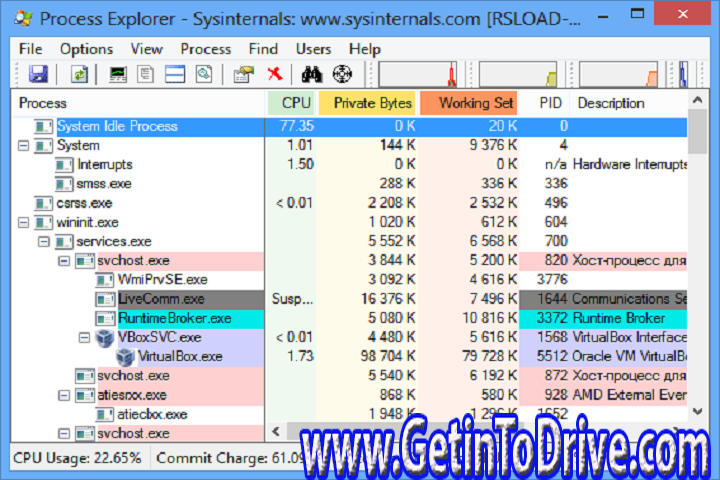Click the RuntimeBroker.exe process icon

(x=105, y=318)
